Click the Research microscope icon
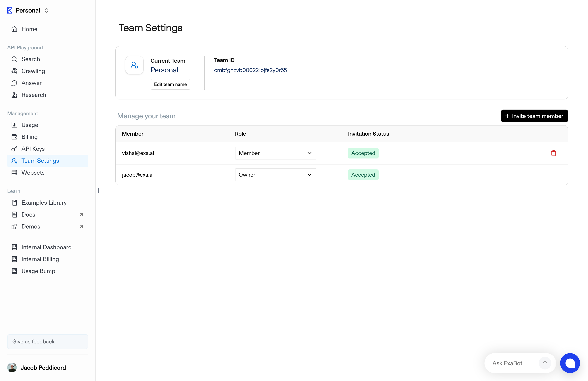Viewport: 588px width, 381px height. [14, 95]
